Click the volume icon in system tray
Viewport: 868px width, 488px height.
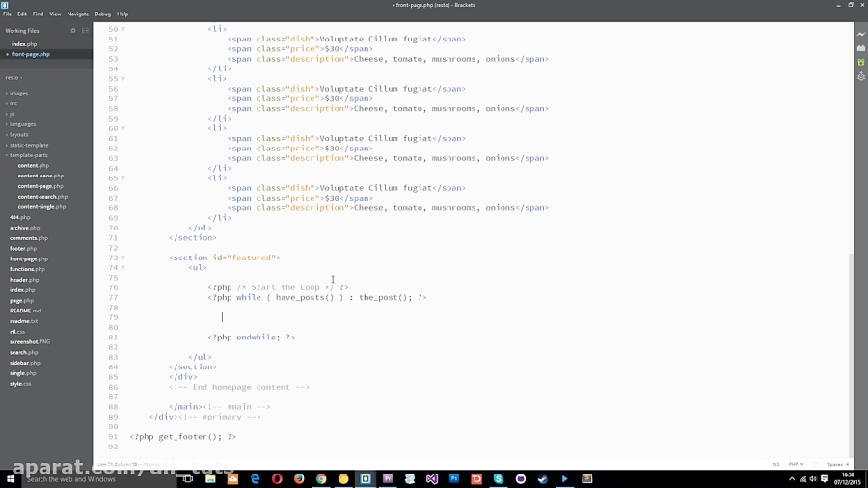[x=813, y=479]
